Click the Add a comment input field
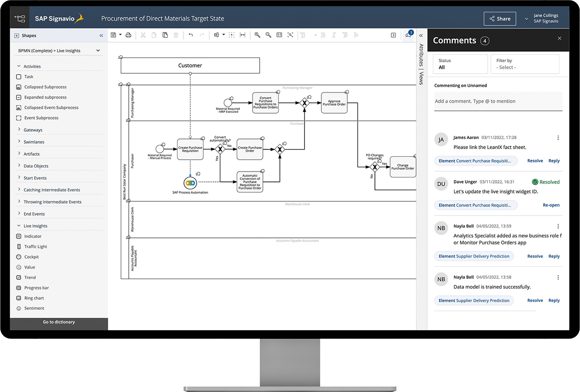This screenshot has width=580, height=392. point(498,101)
